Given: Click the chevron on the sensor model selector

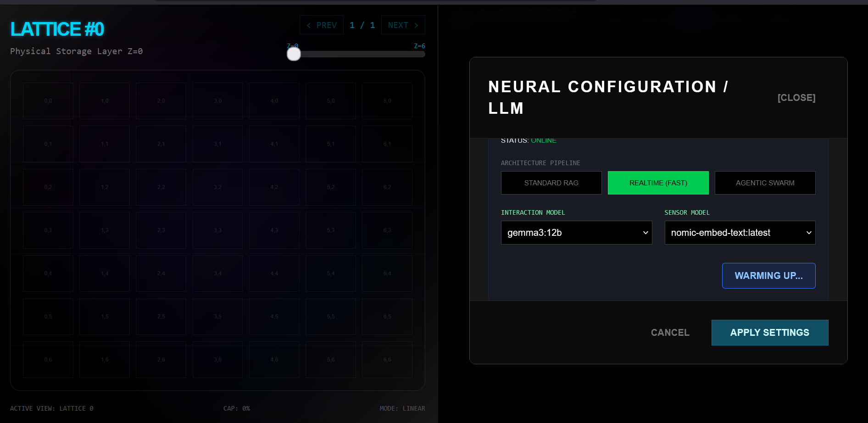Looking at the screenshot, I should coord(809,233).
